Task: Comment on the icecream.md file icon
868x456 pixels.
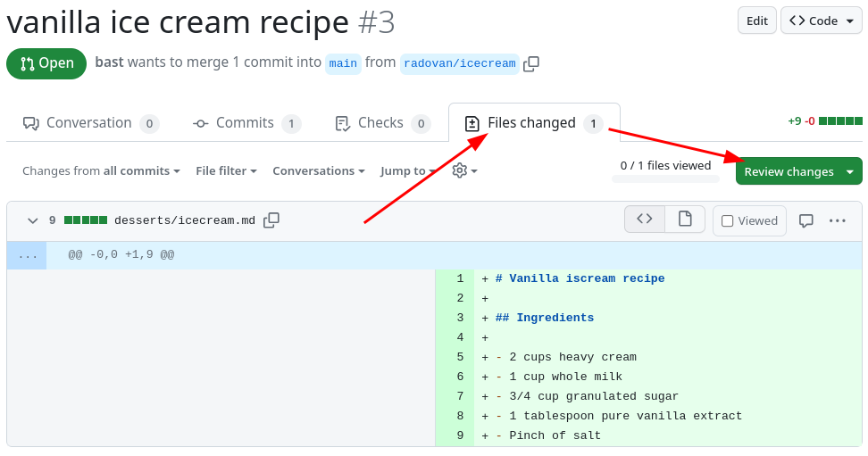Action: (805, 220)
